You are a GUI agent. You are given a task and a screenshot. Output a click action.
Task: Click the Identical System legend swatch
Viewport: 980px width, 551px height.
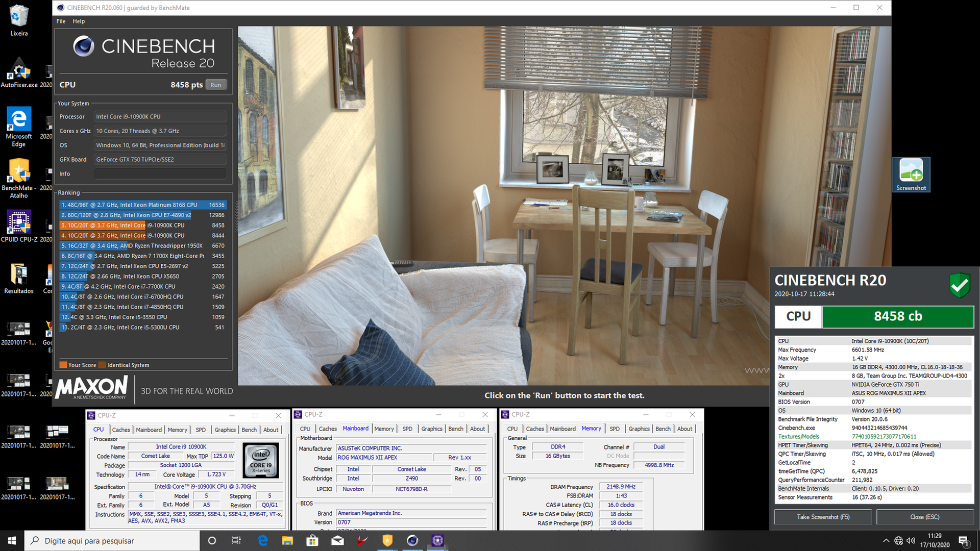[102, 365]
